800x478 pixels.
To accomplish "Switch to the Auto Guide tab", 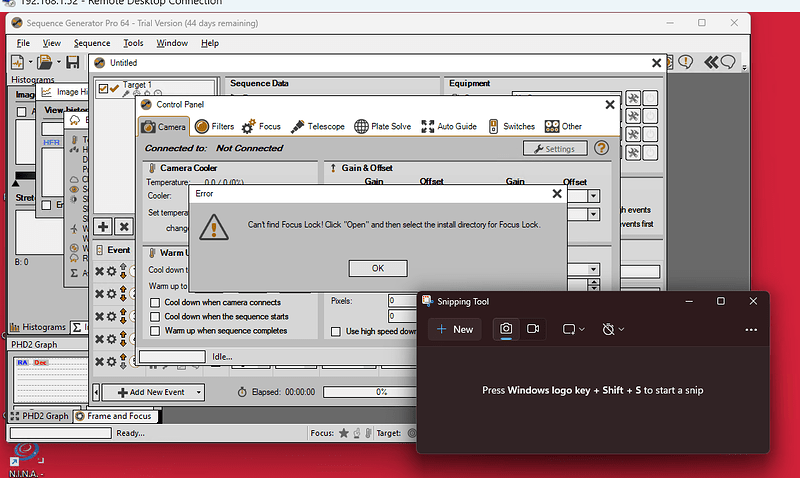I will click(x=449, y=126).
